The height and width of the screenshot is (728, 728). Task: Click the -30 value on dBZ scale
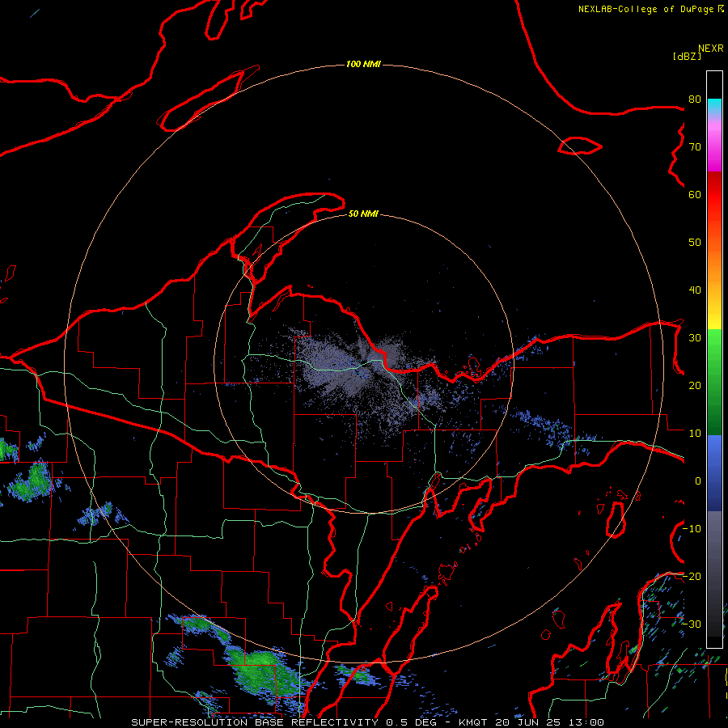pos(692,624)
